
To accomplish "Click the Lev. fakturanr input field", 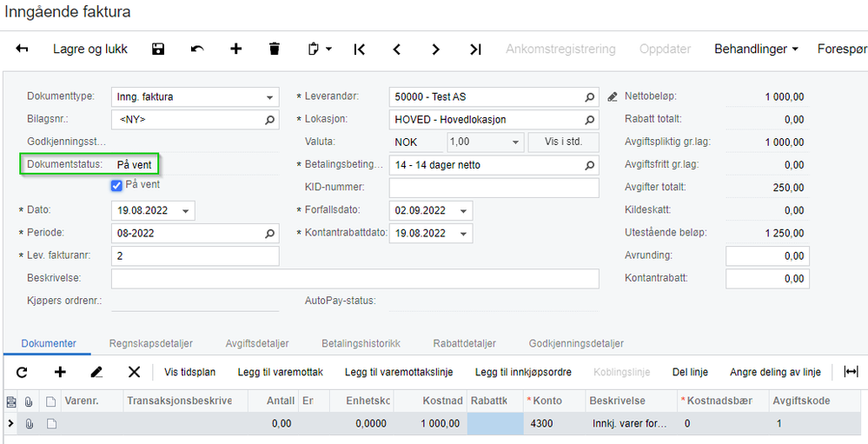I will pos(195,255).
